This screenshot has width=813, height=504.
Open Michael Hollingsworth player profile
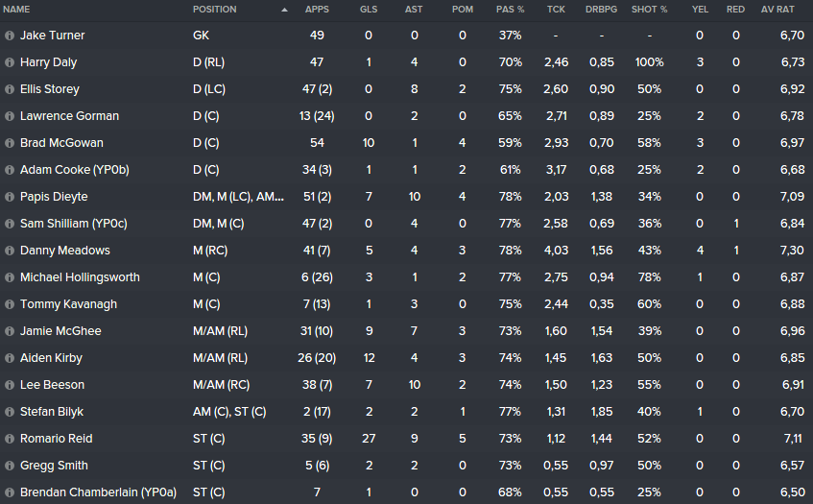[80, 277]
